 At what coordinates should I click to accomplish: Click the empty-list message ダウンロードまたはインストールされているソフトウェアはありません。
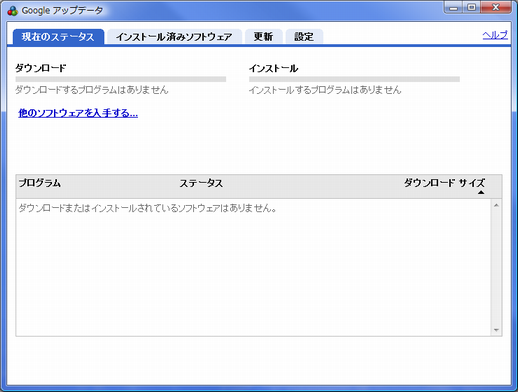tap(147, 208)
